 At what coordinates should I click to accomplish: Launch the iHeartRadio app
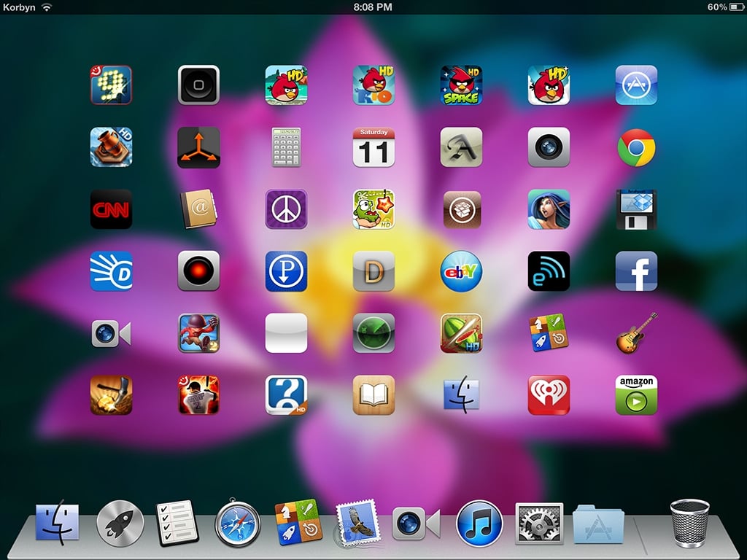pyautogui.click(x=549, y=394)
